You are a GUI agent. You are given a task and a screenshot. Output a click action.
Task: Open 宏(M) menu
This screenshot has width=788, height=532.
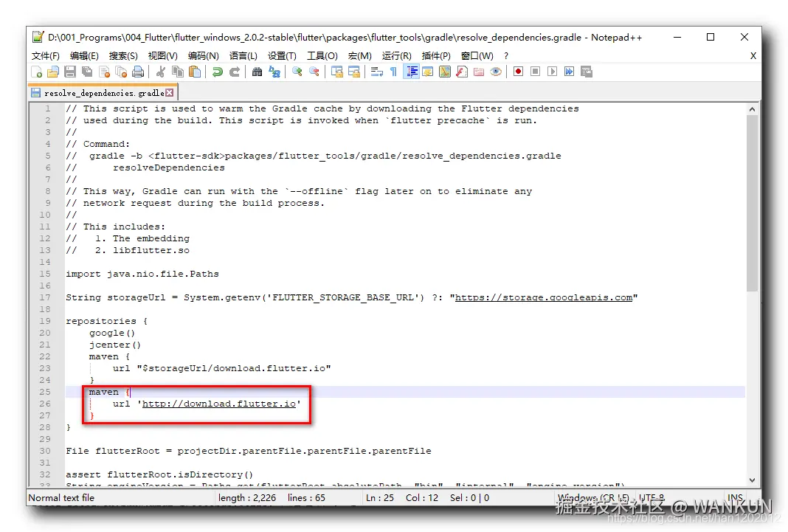point(360,56)
